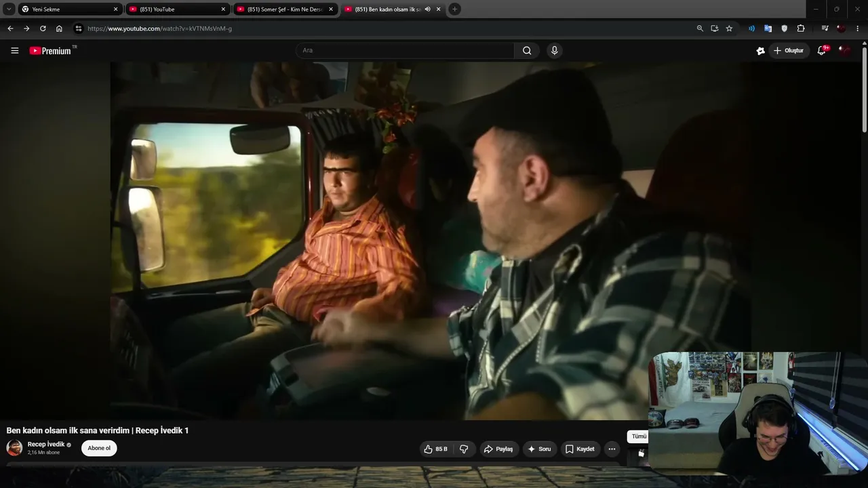The width and height of the screenshot is (868, 488).
Task: Open a new browser tab
Action: coord(454,9)
